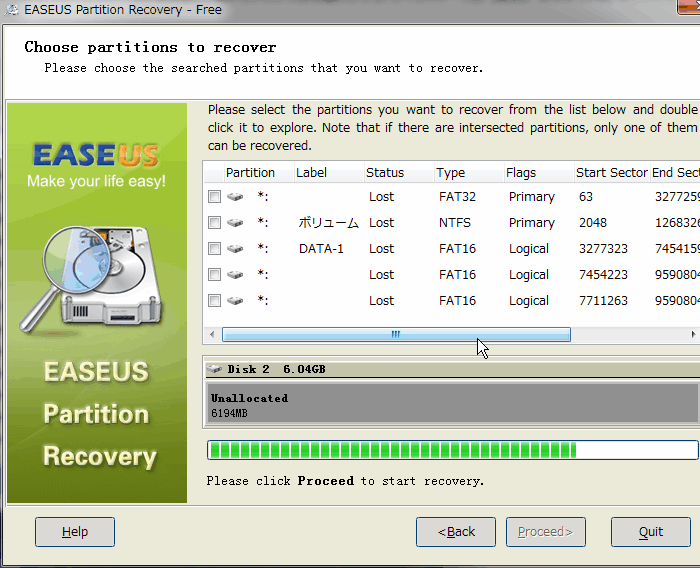Click the drive icon of the NTFS partition

pyautogui.click(x=235, y=223)
